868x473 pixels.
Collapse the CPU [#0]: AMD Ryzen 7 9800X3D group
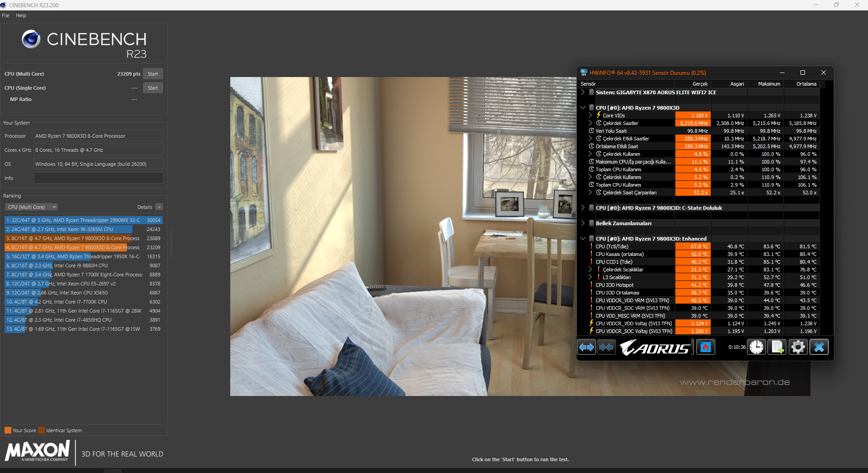tap(583, 108)
